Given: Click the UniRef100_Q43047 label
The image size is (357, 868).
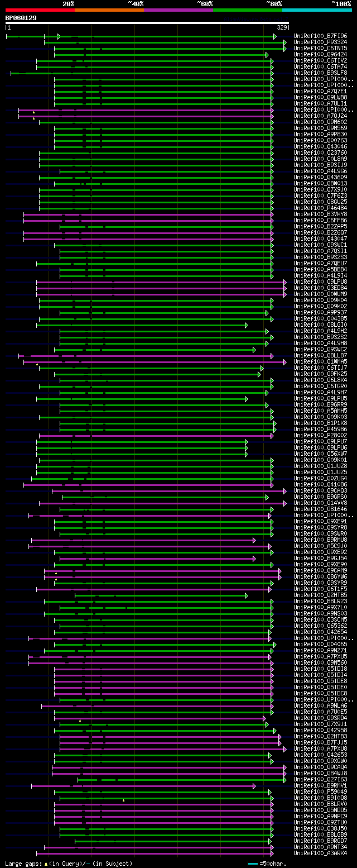Looking at the screenshot, I should [320, 239].
